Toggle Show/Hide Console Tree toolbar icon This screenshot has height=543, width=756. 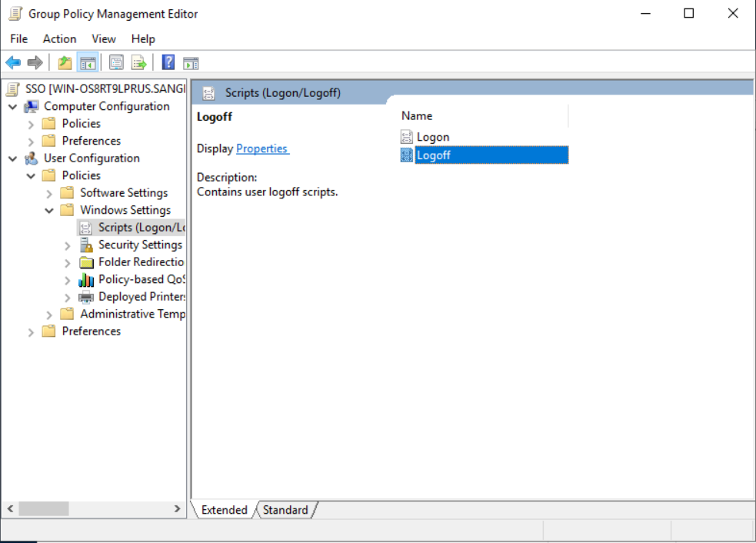click(88, 63)
